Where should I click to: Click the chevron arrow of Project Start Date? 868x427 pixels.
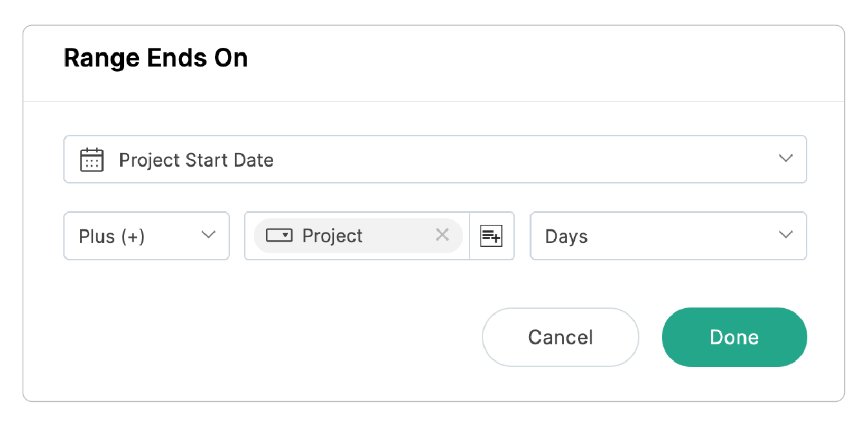(785, 158)
